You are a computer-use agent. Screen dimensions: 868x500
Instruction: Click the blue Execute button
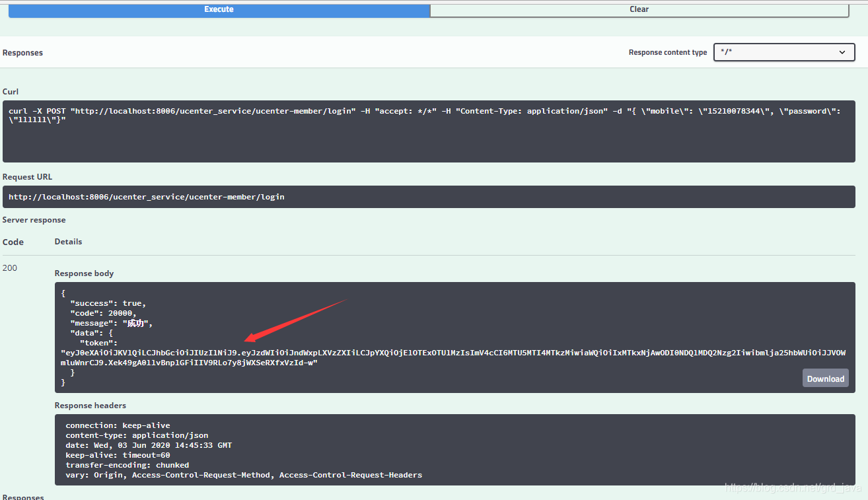[x=219, y=10]
